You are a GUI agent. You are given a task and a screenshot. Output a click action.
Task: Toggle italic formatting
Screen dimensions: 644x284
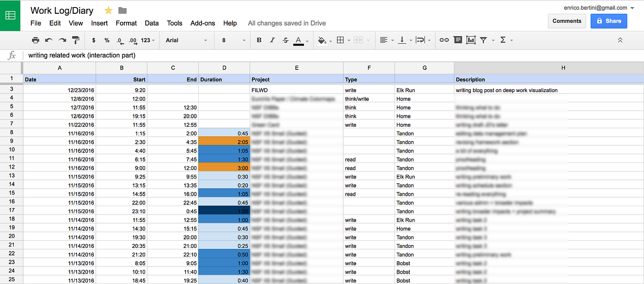click(x=272, y=40)
